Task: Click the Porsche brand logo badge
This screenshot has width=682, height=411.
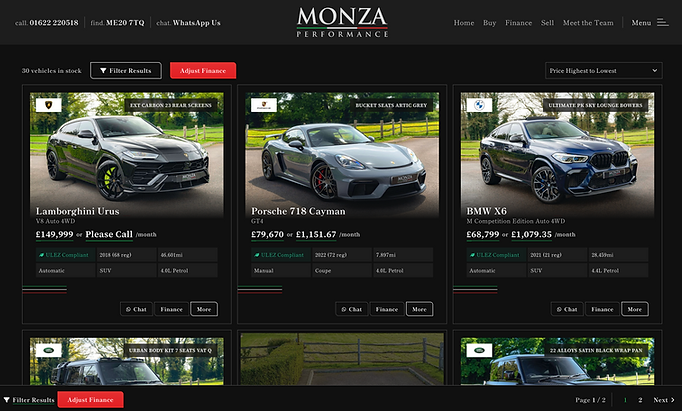Action: click(x=264, y=105)
